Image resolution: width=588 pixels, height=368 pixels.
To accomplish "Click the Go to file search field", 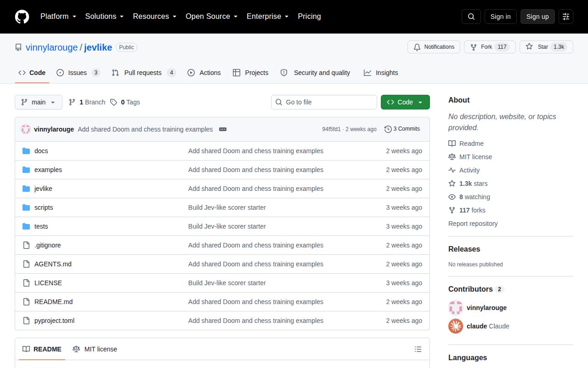I will pyautogui.click(x=324, y=102).
